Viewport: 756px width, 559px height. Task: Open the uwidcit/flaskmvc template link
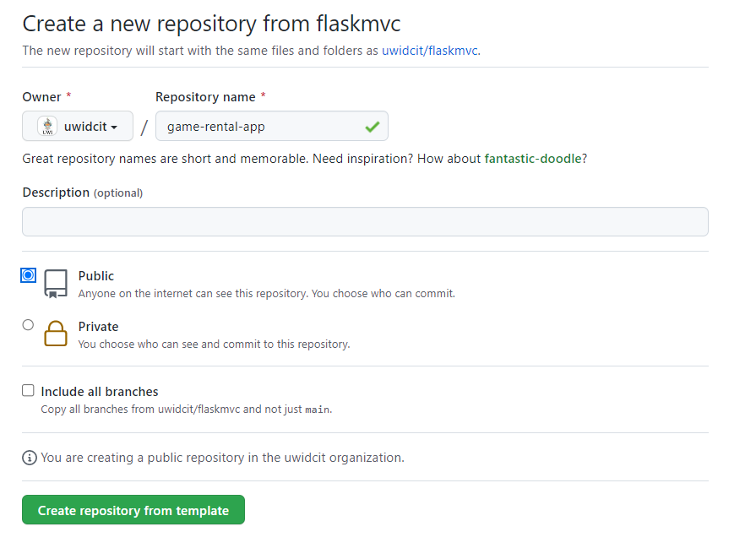429,51
